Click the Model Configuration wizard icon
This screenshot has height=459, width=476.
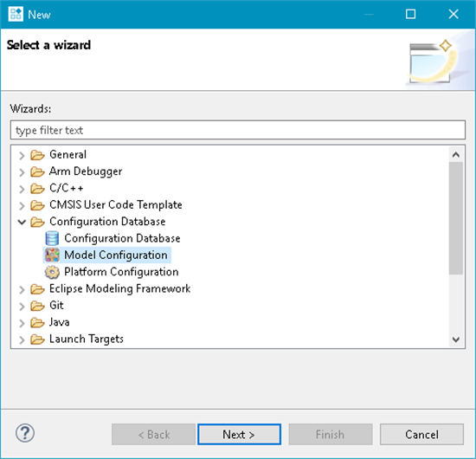52,255
